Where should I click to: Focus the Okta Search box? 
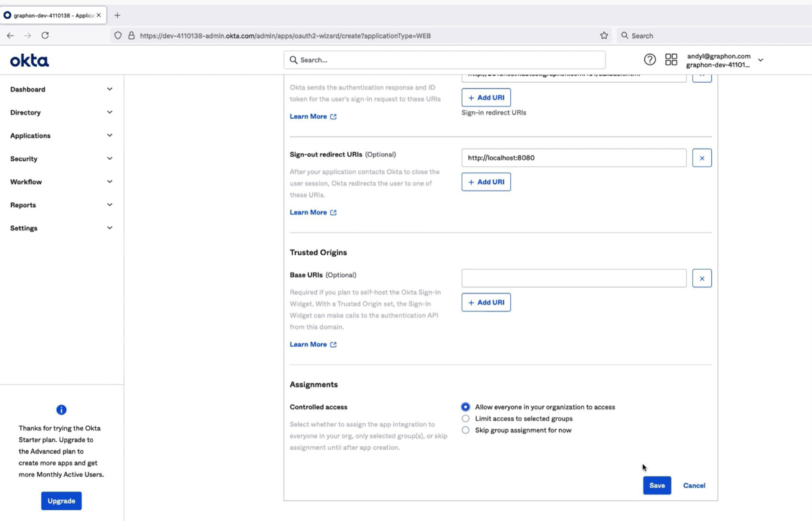coord(444,60)
